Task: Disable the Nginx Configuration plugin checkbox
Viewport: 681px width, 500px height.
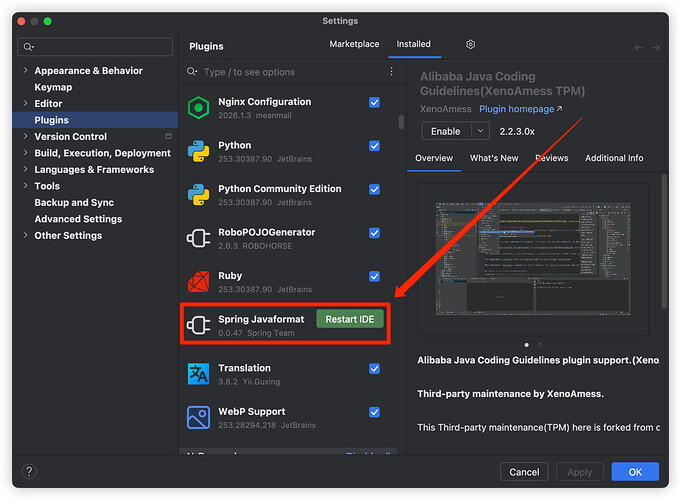Action: (374, 102)
